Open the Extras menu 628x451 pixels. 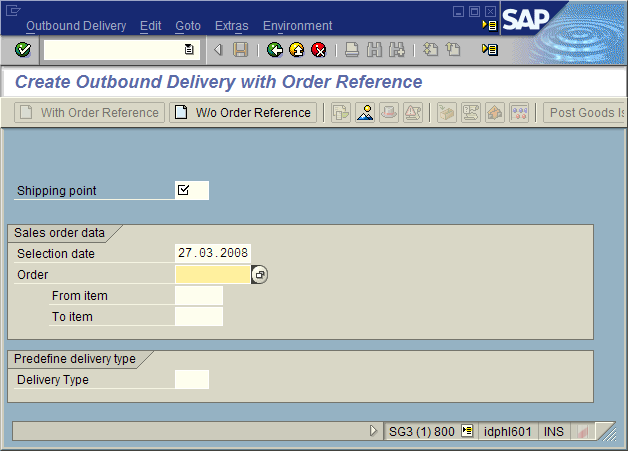(x=231, y=26)
